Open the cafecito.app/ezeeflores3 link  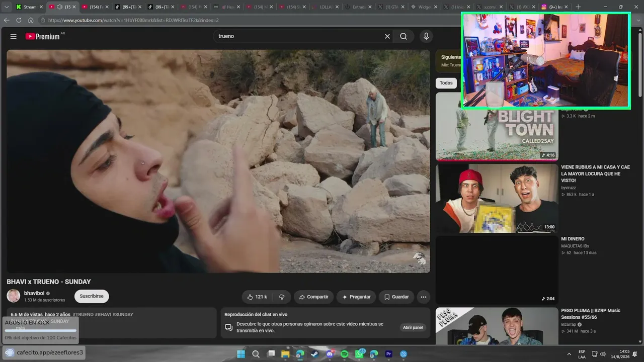pyautogui.click(x=50, y=352)
